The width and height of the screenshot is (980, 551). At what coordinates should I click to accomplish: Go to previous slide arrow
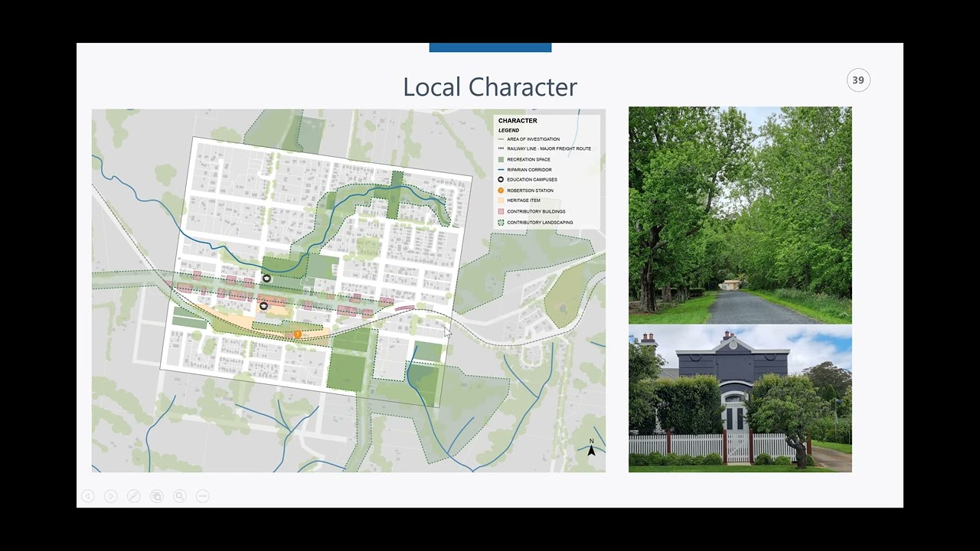[87, 496]
